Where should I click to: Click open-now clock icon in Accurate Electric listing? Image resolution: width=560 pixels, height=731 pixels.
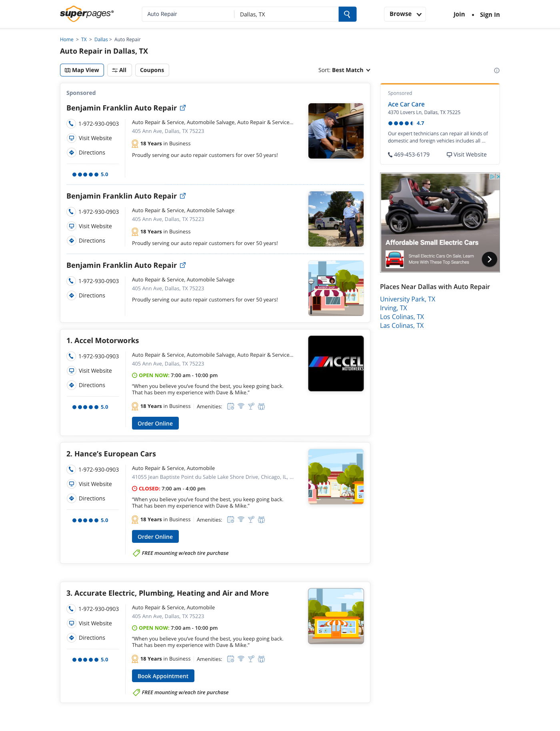coord(135,628)
